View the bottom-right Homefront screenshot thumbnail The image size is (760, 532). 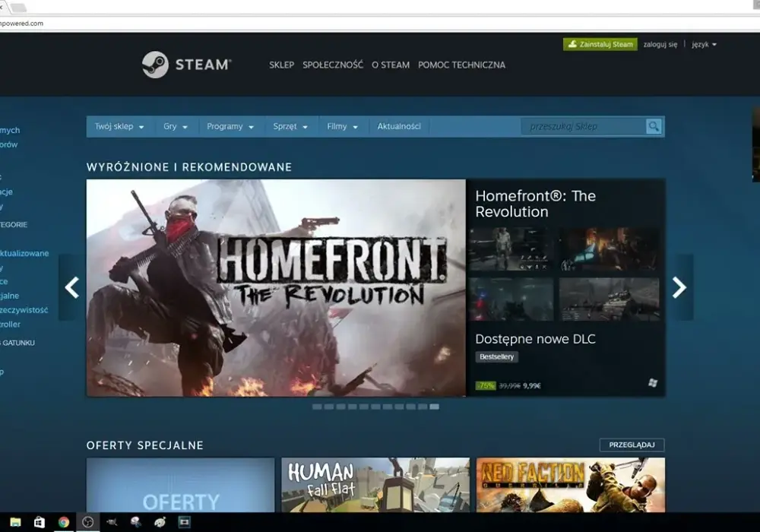[610, 299]
